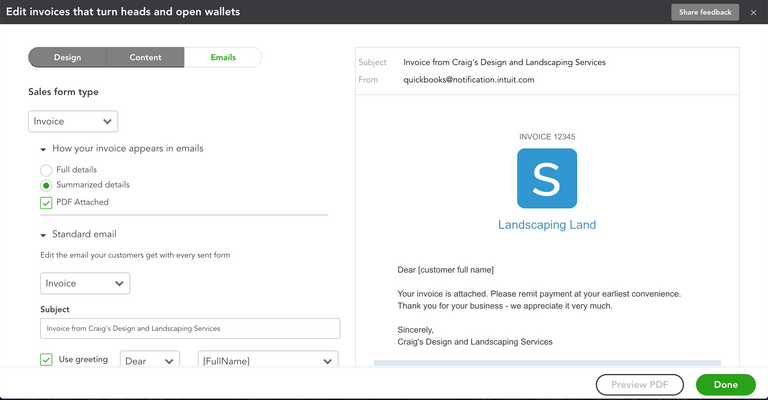Select the Emails tab
This screenshot has width=768, height=400.
pos(223,57)
